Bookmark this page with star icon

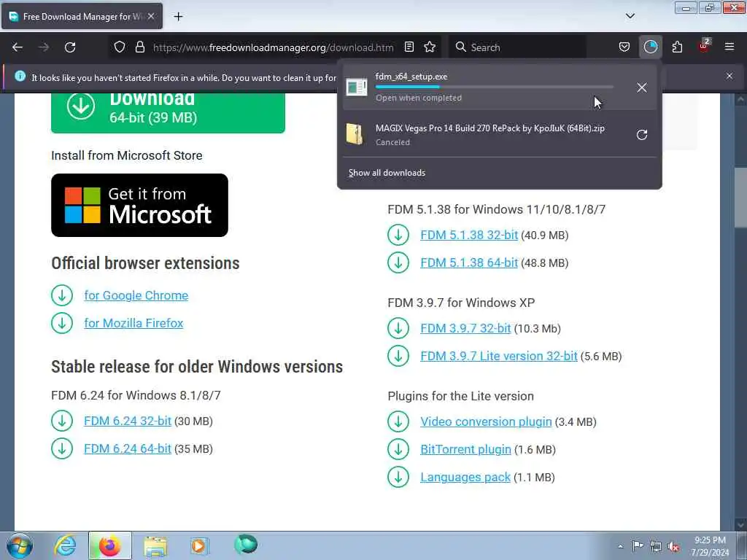coord(430,47)
